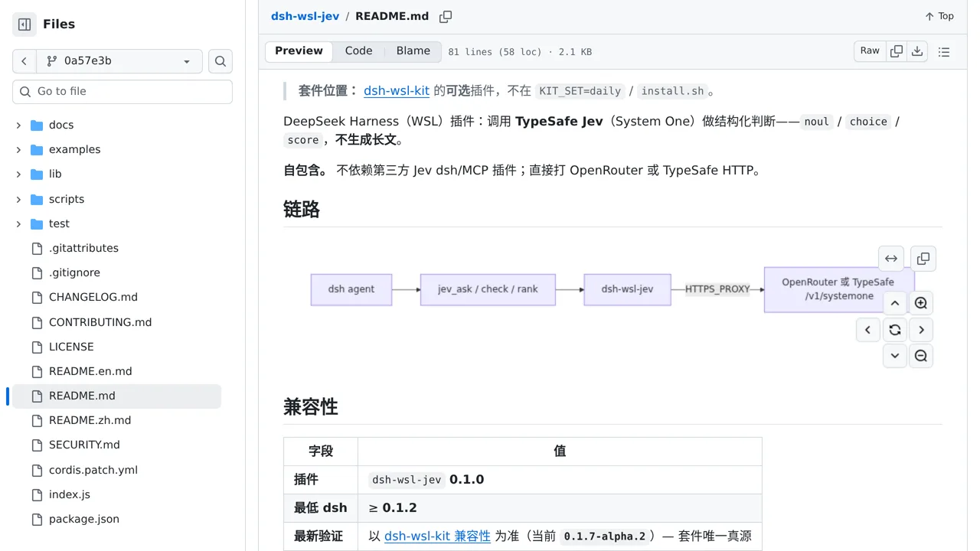Go back with the left arrow beside branch selector
Screen dimensions: 980x551
coord(24,61)
